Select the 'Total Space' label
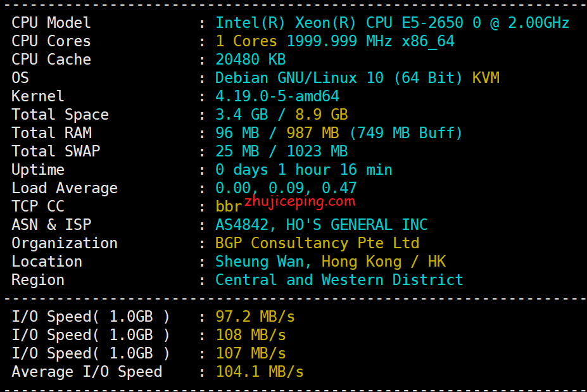 (60, 115)
